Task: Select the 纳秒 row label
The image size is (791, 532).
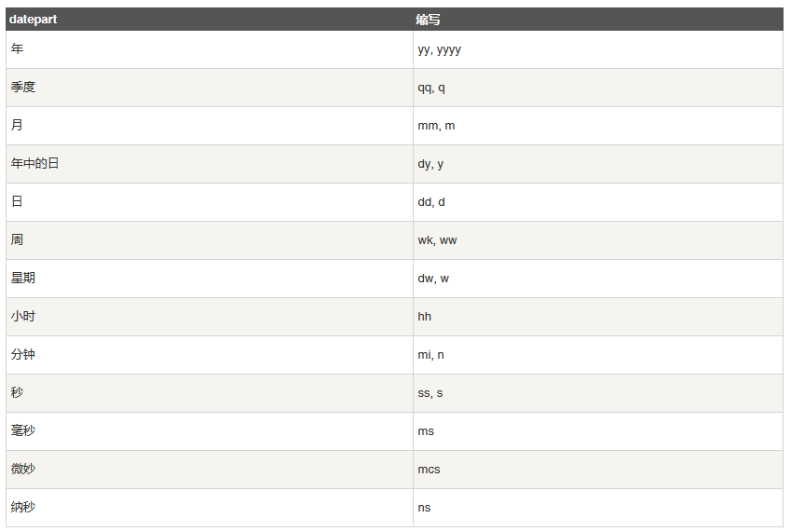Action: (23, 508)
